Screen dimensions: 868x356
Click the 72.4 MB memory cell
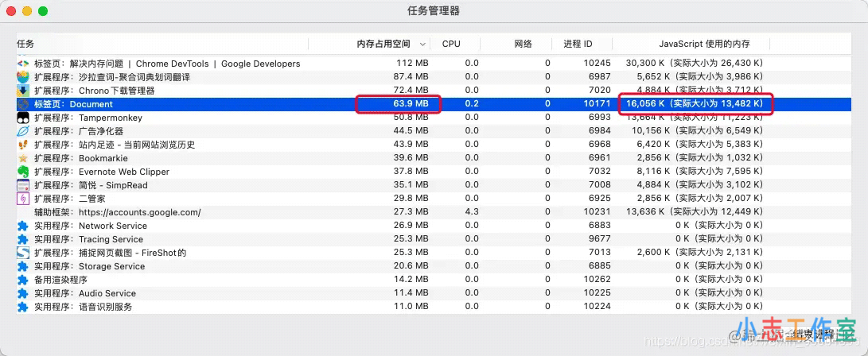410,91
